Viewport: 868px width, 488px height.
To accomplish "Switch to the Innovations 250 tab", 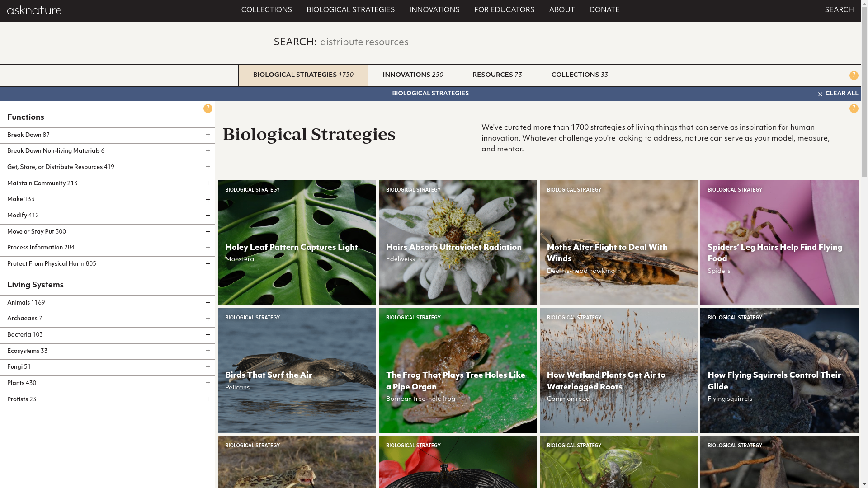I will pos(413,75).
